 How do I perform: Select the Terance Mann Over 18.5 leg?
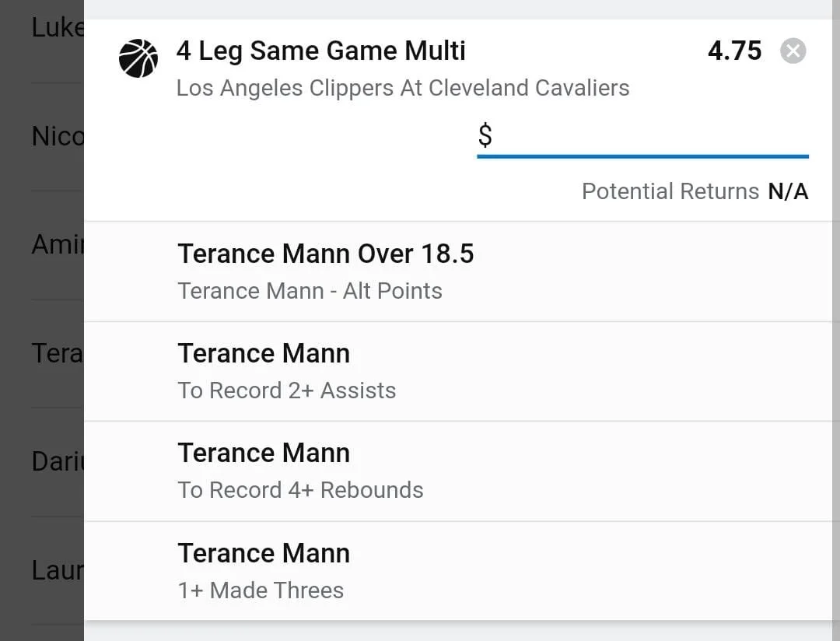(x=326, y=254)
